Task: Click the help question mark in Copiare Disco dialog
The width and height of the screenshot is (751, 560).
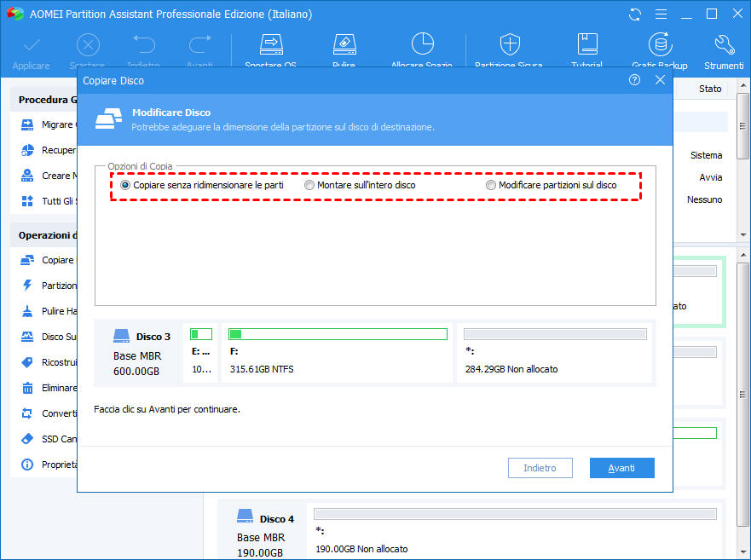Action: [x=634, y=80]
